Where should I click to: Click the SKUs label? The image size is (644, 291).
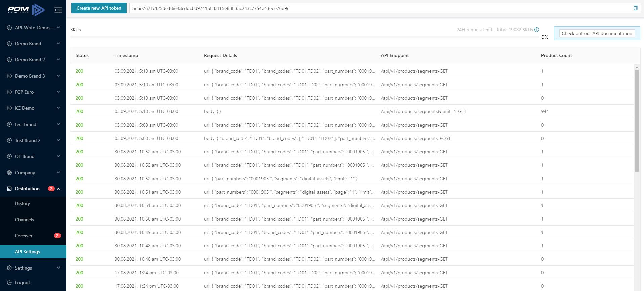click(75, 30)
